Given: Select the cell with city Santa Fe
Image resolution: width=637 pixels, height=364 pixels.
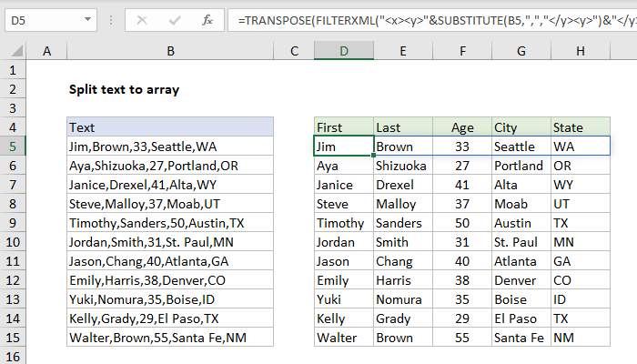Looking at the screenshot, I should 520,338.
